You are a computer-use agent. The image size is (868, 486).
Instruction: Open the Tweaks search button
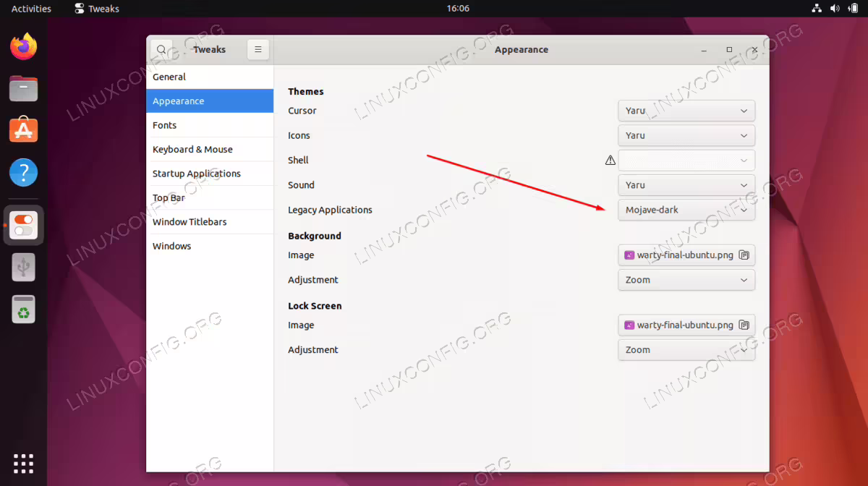[x=161, y=50]
